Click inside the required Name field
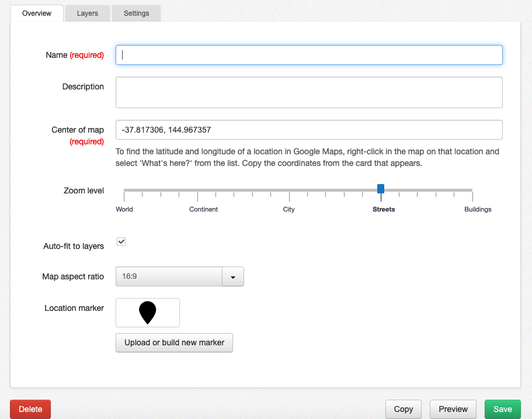532x419 pixels. point(308,54)
